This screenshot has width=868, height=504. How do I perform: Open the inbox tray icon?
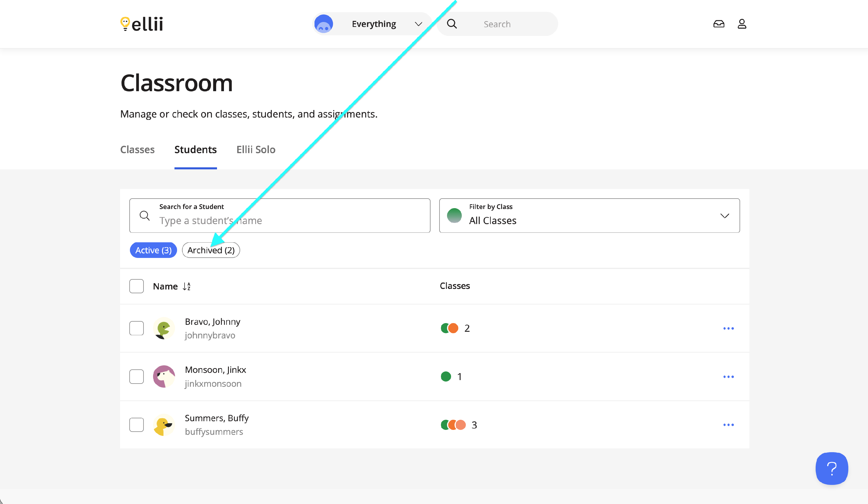pos(718,24)
